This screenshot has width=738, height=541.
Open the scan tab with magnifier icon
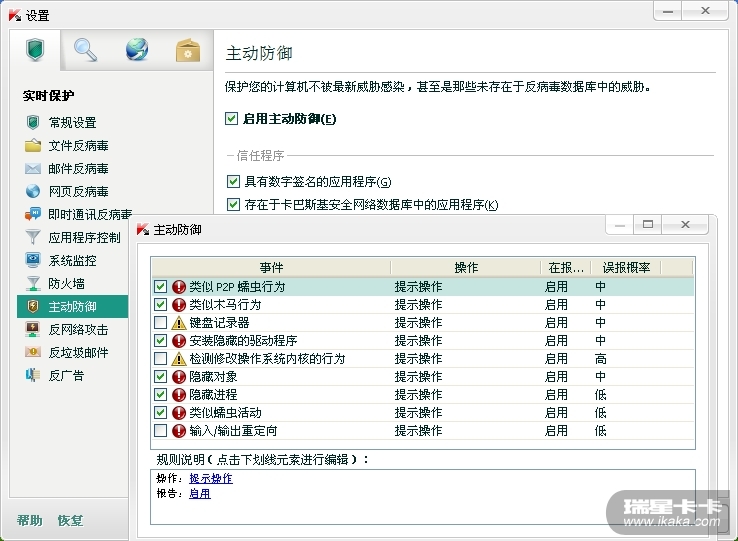click(x=86, y=50)
